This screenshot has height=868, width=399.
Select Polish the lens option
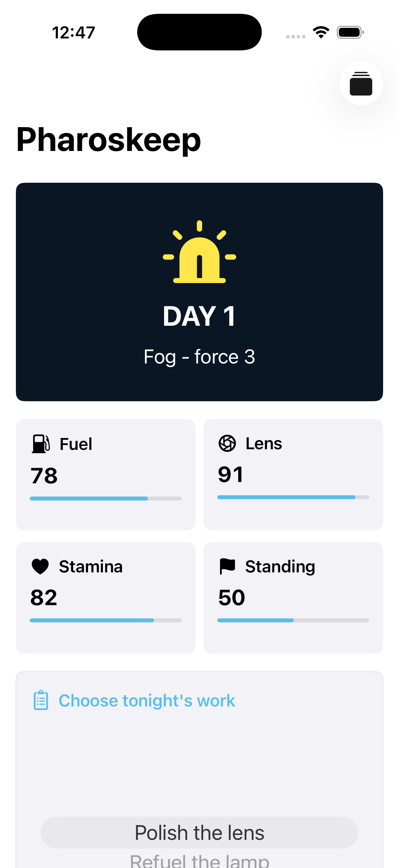point(199,832)
